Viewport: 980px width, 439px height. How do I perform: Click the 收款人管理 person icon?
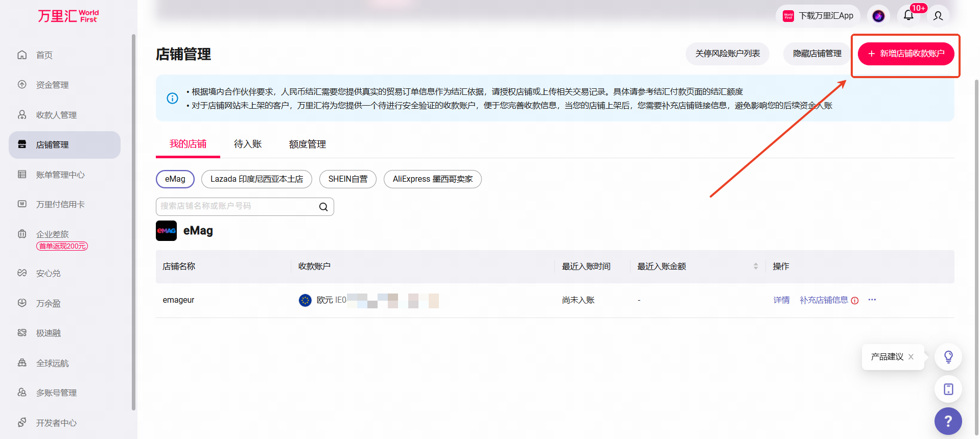pos(22,115)
